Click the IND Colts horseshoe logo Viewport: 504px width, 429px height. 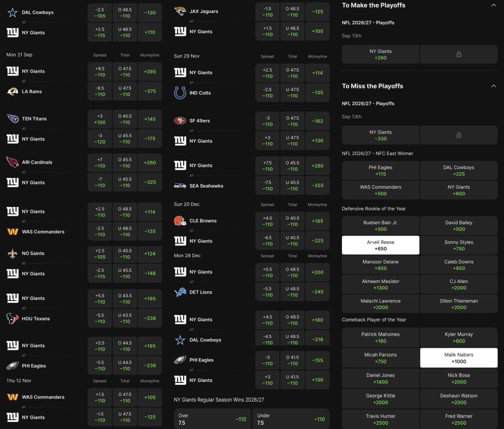pyautogui.click(x=180, y=93)
